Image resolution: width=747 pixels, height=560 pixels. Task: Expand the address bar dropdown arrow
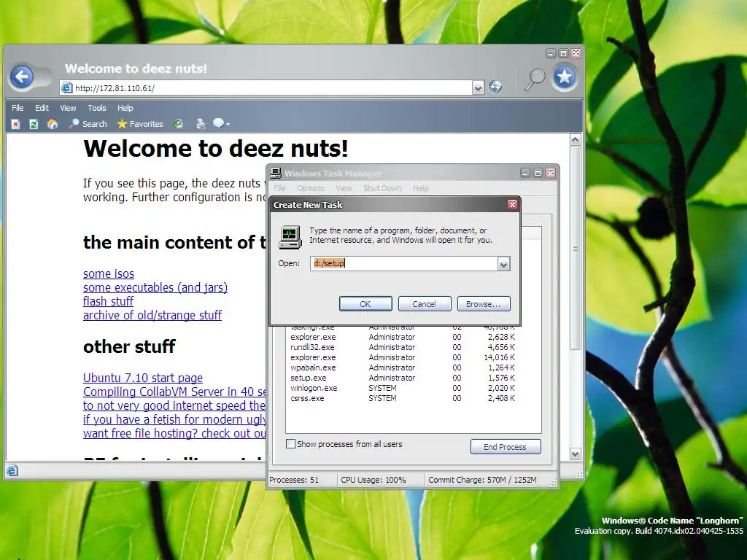478,87
